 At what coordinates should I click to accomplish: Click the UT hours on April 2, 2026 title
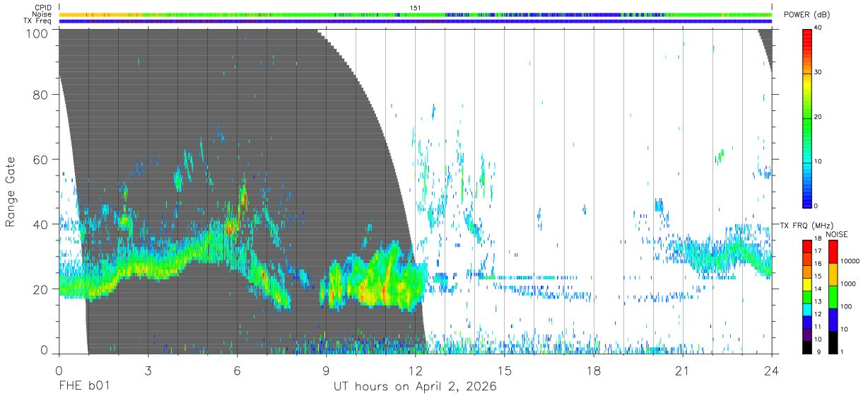pyautogui.click(x=415, y=387)
